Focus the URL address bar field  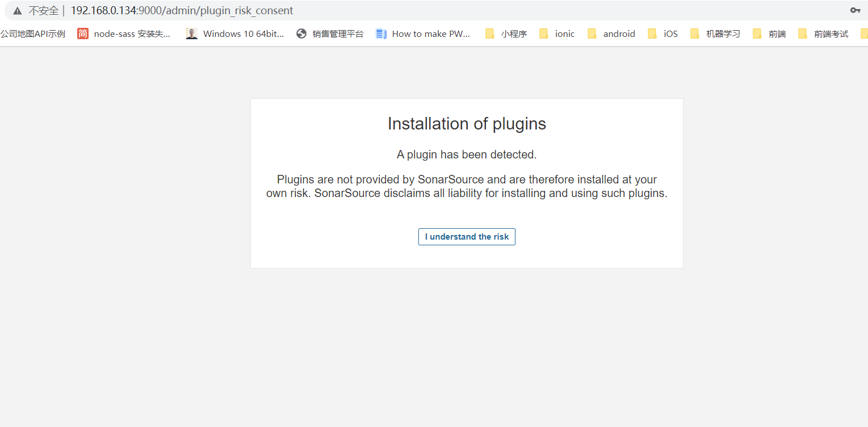(x=397, y=11)
